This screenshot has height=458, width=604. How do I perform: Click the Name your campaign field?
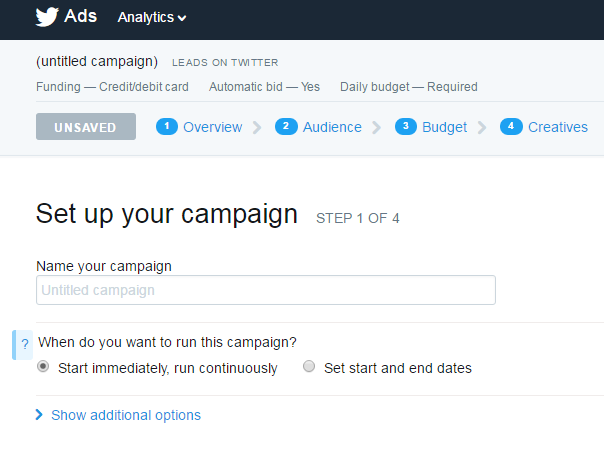point(266,290)
